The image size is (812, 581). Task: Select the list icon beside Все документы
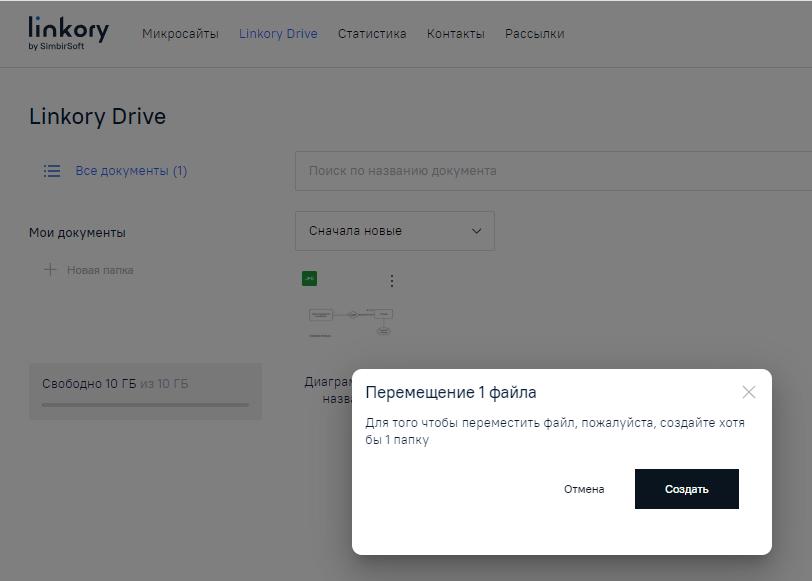pos(51,171)
